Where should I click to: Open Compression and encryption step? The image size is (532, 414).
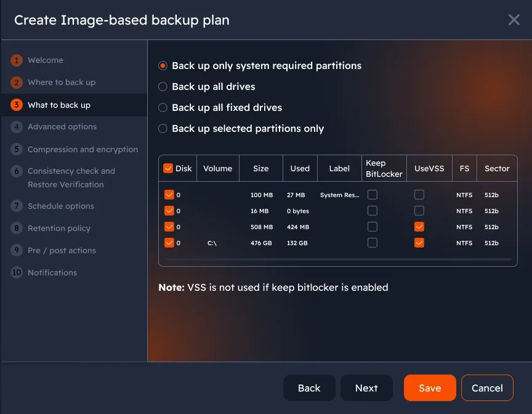point(83,149)
